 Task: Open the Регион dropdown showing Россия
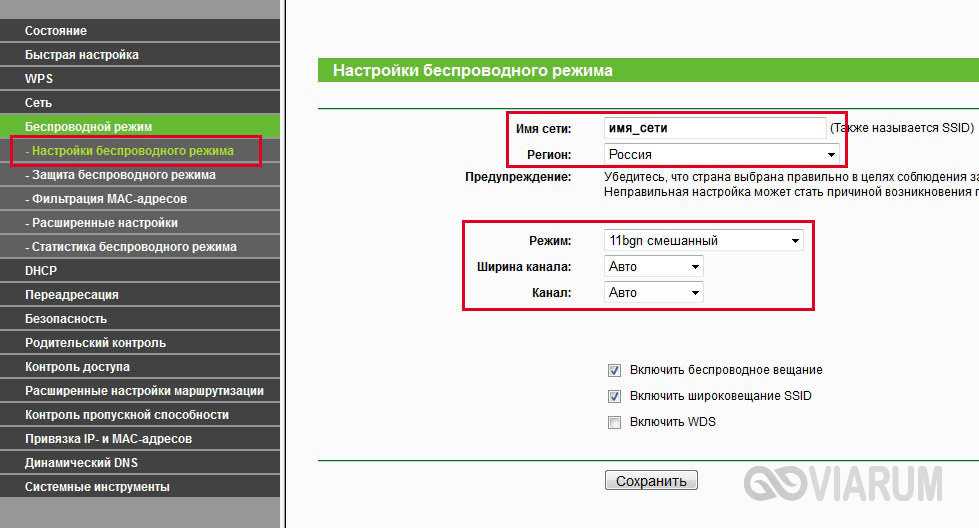pos(722,155)
